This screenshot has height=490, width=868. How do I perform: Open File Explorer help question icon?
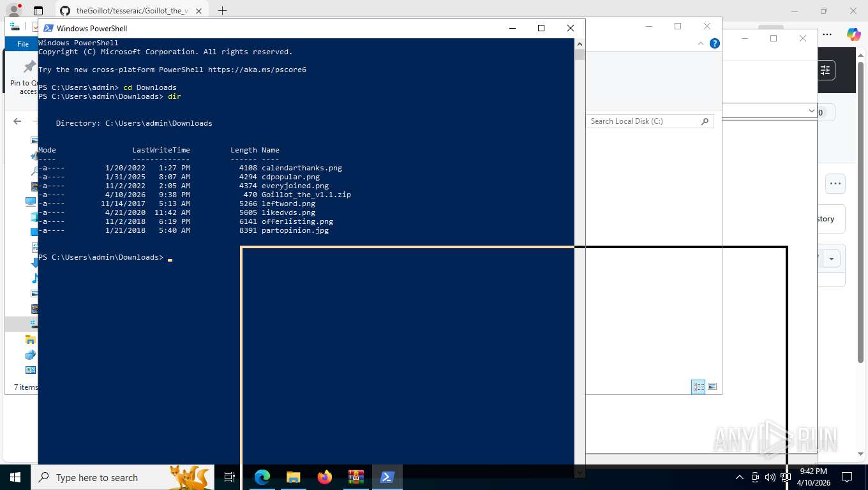tap(715, 43)
